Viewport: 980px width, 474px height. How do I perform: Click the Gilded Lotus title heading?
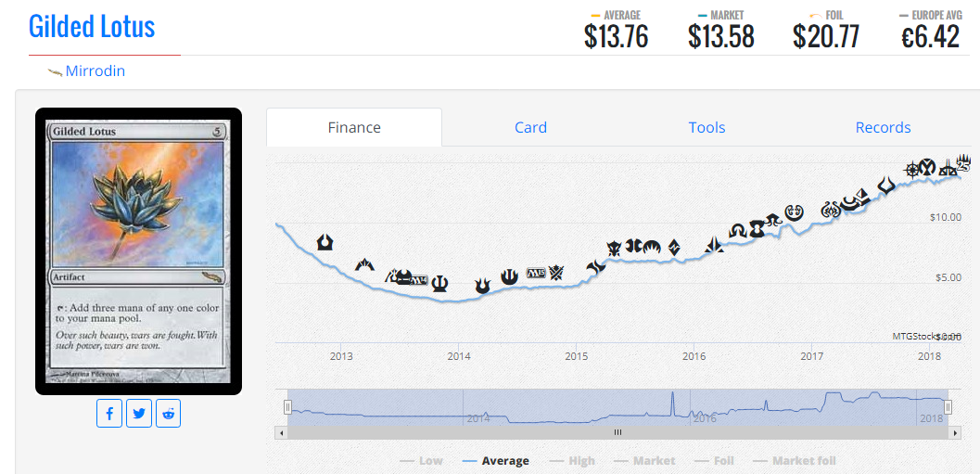[x=92, y=27]
